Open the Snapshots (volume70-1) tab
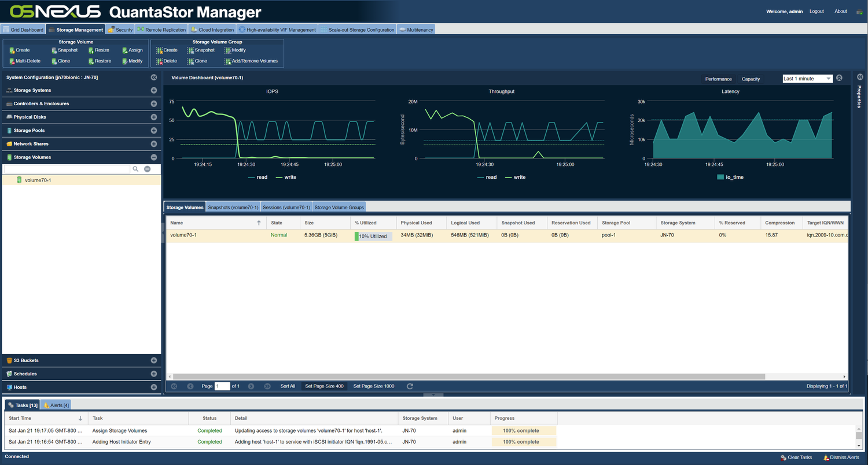 click(x=233, y=206)
